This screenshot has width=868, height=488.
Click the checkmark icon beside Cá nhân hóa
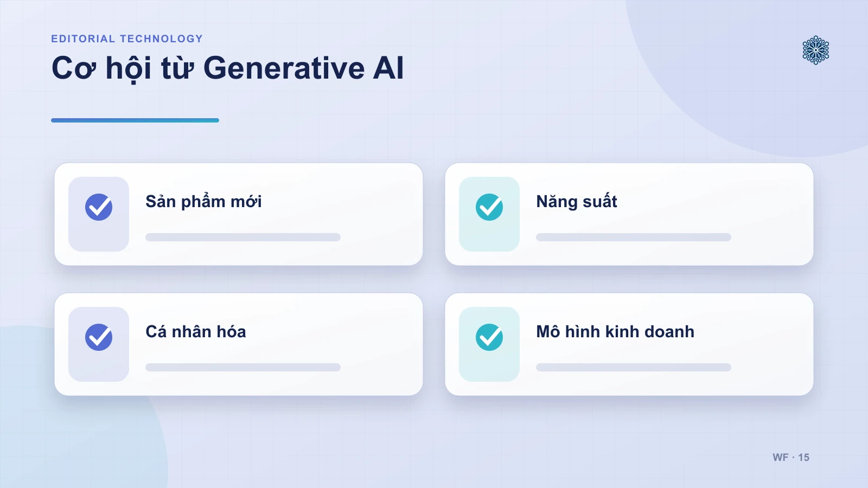pyautogui.click(x=99, y=337)
